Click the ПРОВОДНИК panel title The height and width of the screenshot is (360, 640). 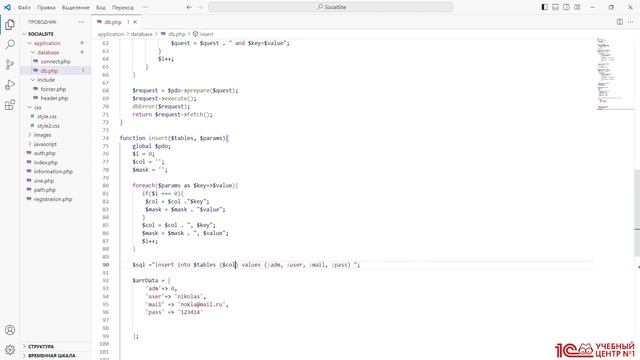(42, 22)
